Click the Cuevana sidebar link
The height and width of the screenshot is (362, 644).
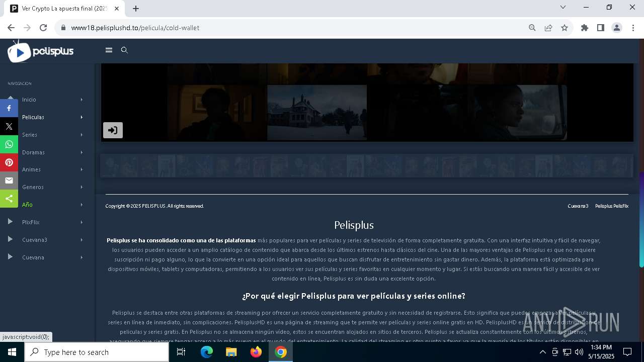pos(33,257)
